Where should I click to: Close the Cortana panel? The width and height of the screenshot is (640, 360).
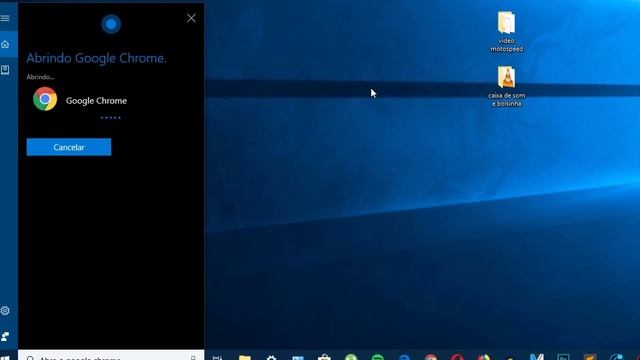pos(191,18)
